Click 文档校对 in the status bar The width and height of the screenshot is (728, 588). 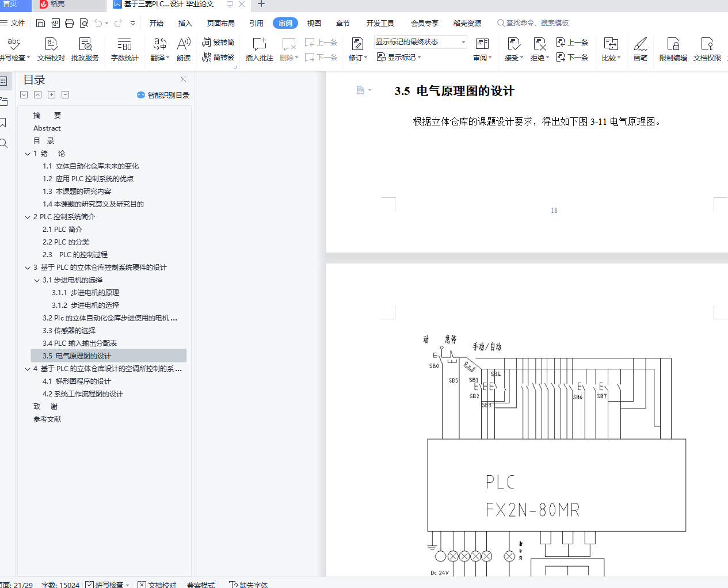click(157, 585)
